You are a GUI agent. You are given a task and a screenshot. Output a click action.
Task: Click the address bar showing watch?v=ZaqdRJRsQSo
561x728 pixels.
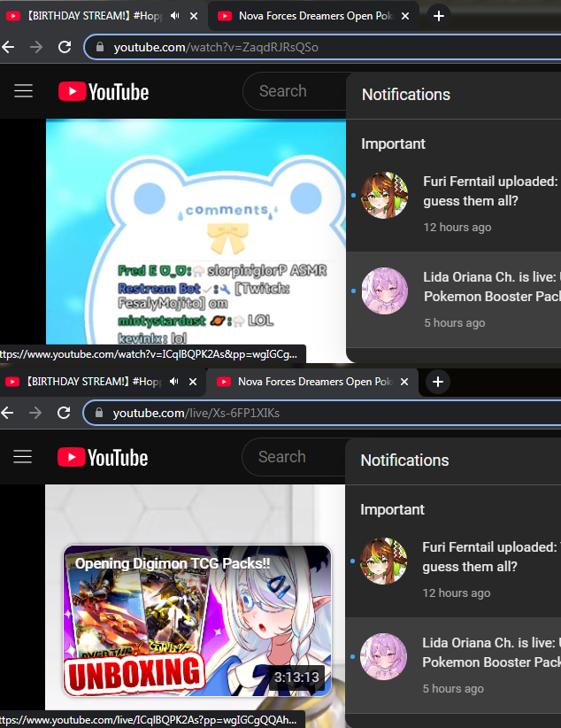click(x=322, y=47)
